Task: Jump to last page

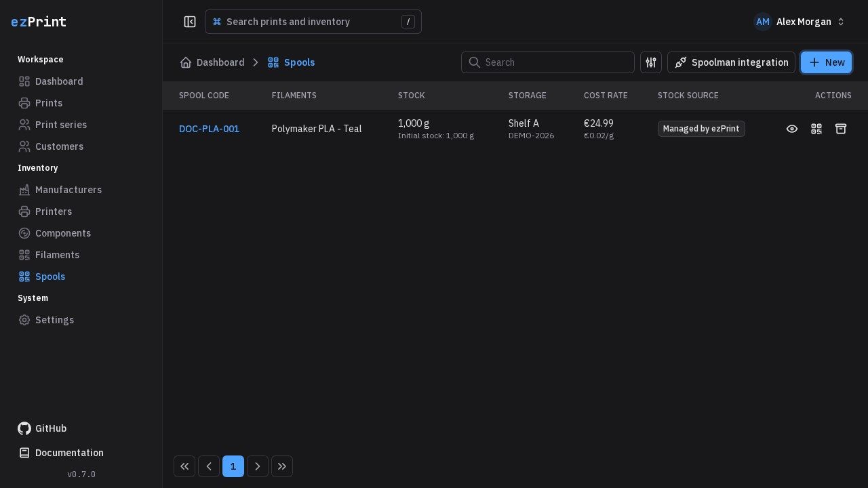Action: [x=282, y=466]
